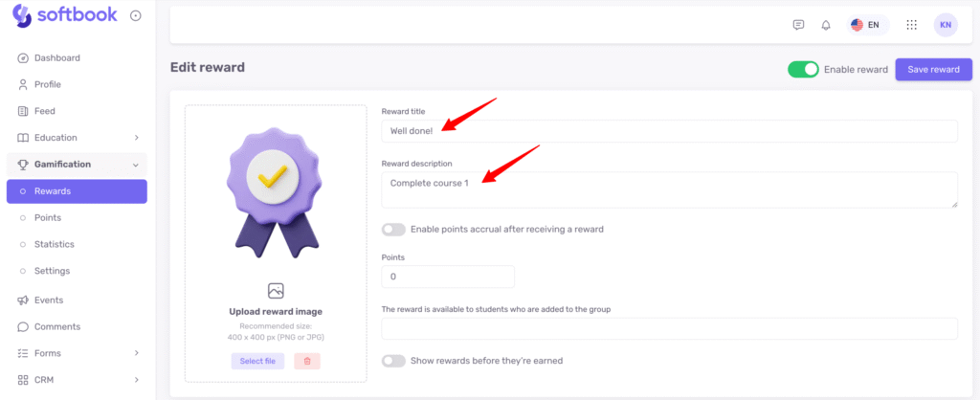Click the chat messages icon in header
The width and height of the screenshot is (980, 400).
coord(799,25)
